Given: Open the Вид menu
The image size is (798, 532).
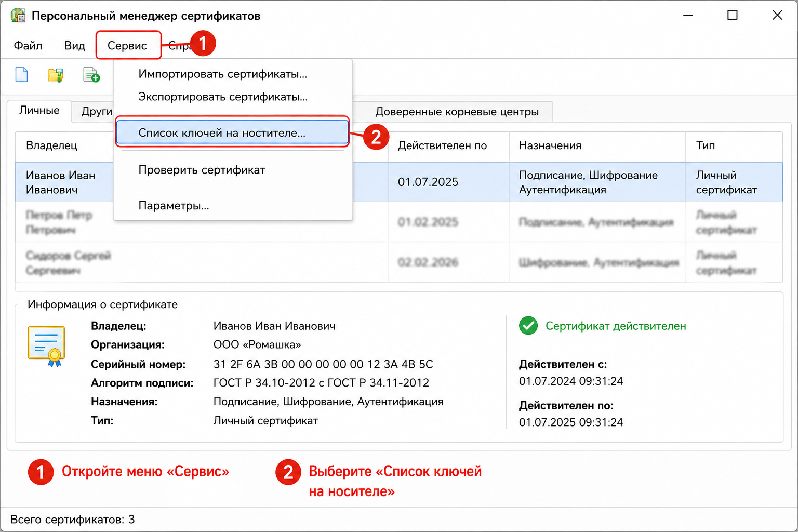Looking at the screenshot, I should [75, 45].
